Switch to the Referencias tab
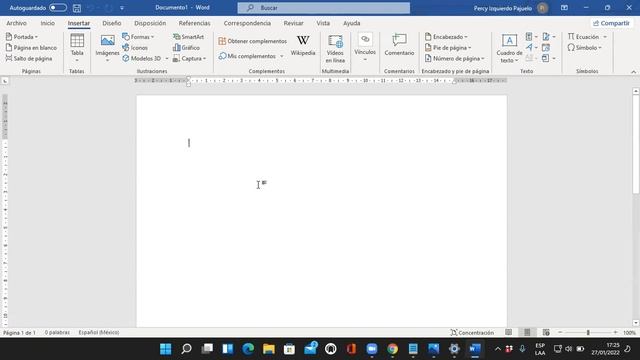The width and height of the screenshot is (640, 360). click(194, 23)
